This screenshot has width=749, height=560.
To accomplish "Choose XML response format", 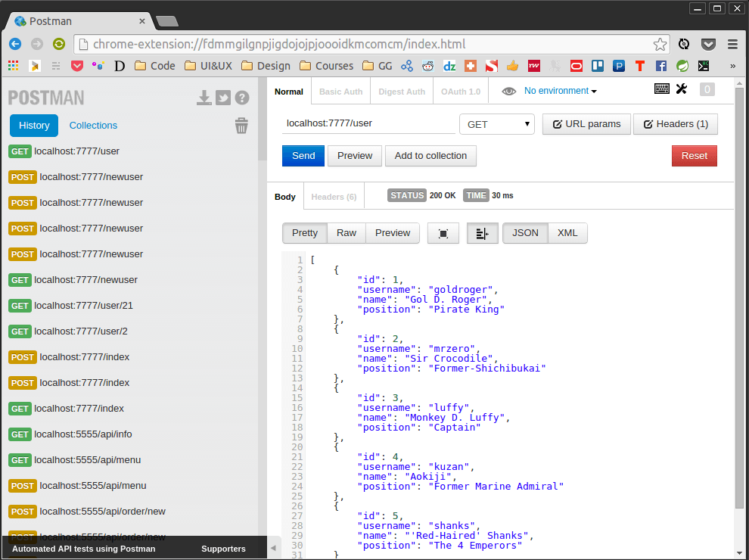I will [x=567, y=233].
